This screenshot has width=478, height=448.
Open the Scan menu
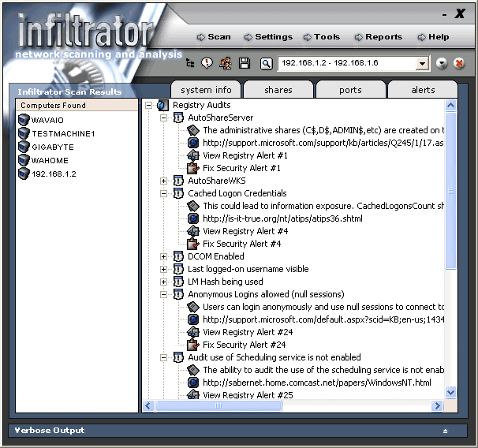point(214,37)
